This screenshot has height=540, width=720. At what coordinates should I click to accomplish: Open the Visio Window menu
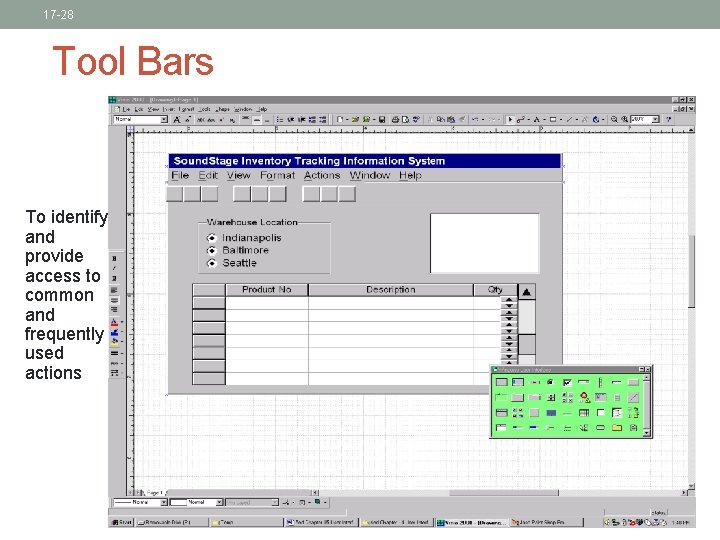click(243, 109)
